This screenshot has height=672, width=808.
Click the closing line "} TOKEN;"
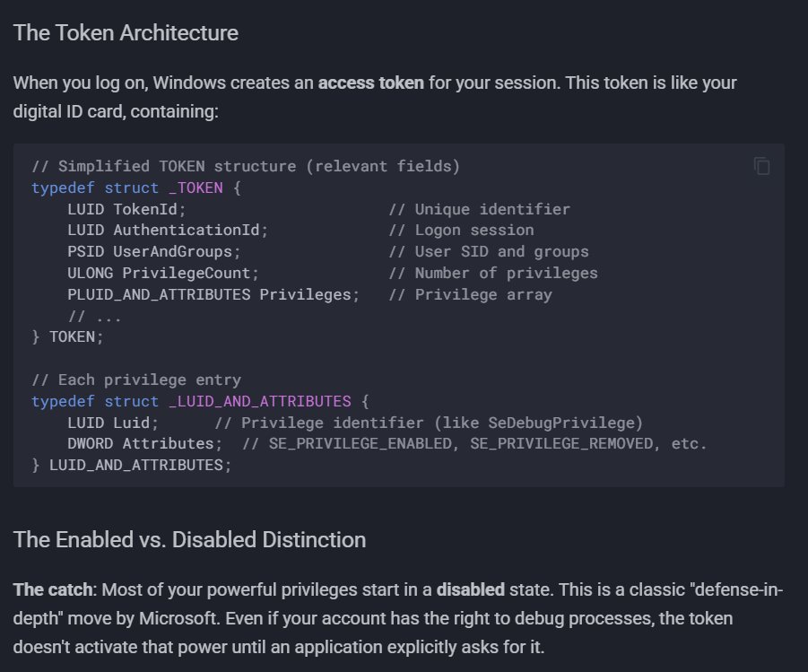(67, 336)
